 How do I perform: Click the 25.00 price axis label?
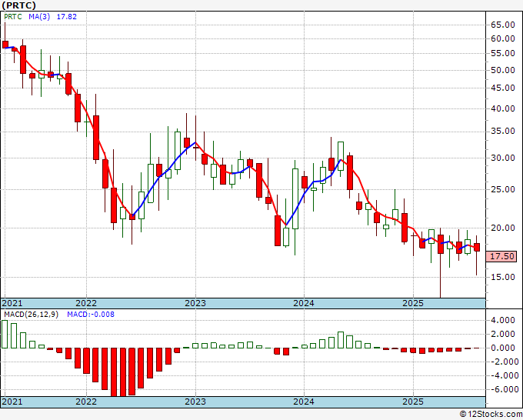point(503,189)
